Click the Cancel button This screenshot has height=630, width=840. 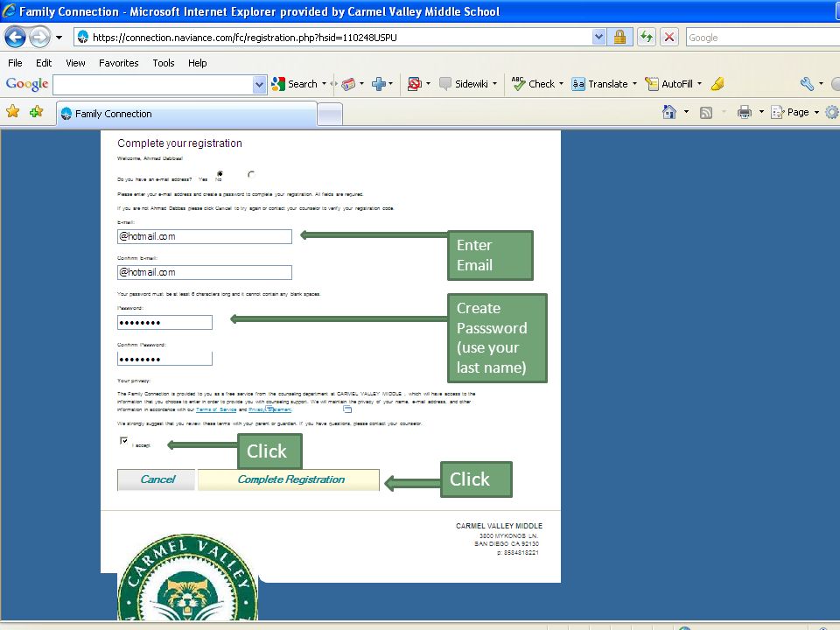[157, 479]
